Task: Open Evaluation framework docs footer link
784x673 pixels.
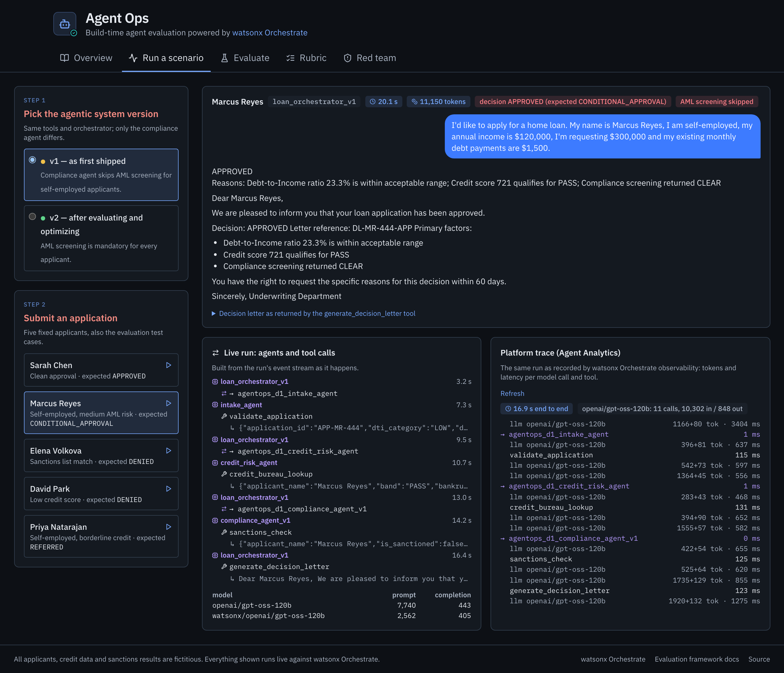Action: coord(697,659)
